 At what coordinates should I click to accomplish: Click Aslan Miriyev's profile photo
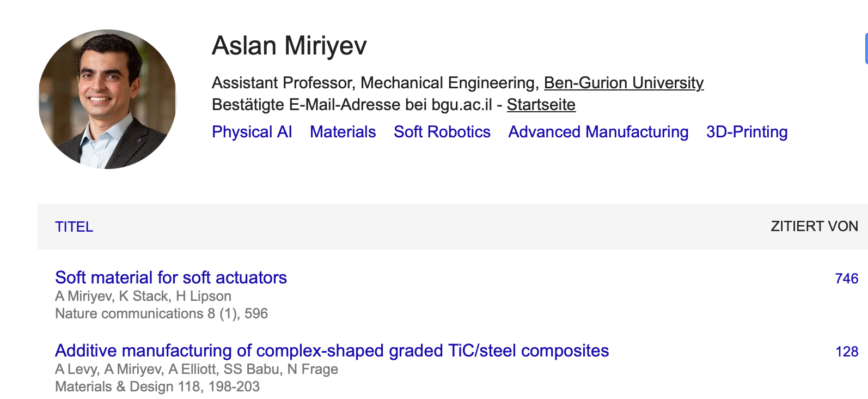pos(107,99)
